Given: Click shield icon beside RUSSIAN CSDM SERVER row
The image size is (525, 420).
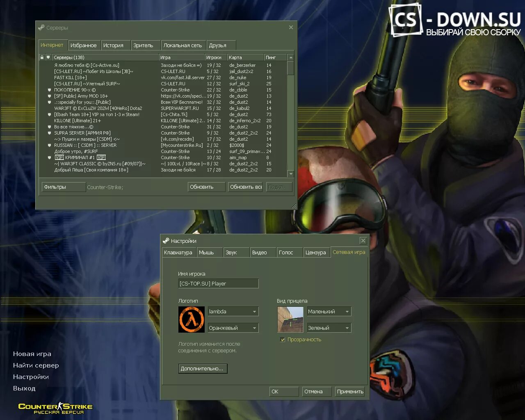Looking at the screenshot, I should tap(49, 145).
